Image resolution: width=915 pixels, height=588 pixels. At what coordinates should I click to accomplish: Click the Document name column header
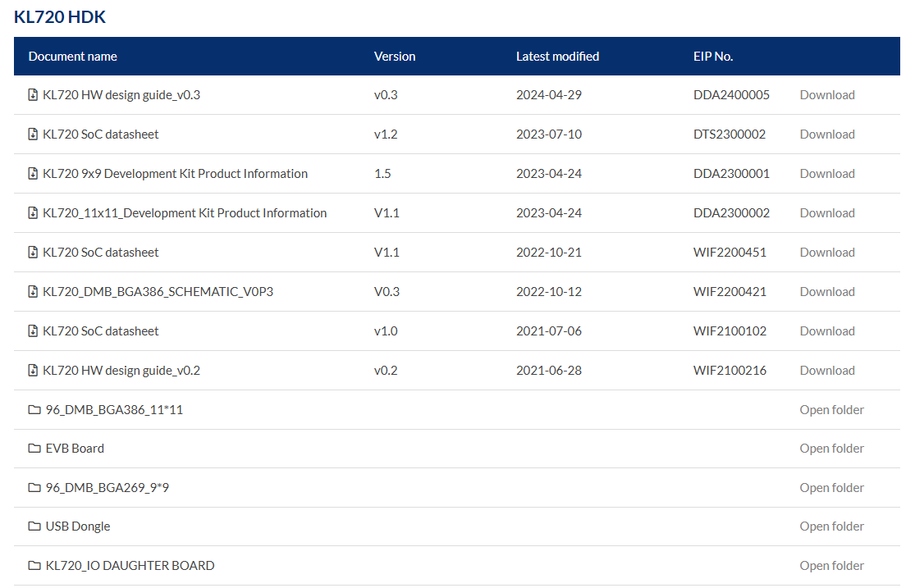(73, 56)
